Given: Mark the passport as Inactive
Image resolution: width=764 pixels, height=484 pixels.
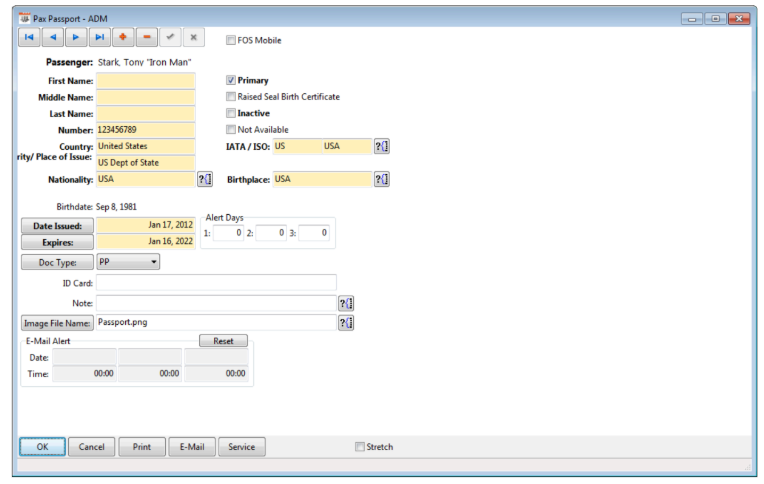Looking at the screenshot, I should pos(231,113).
